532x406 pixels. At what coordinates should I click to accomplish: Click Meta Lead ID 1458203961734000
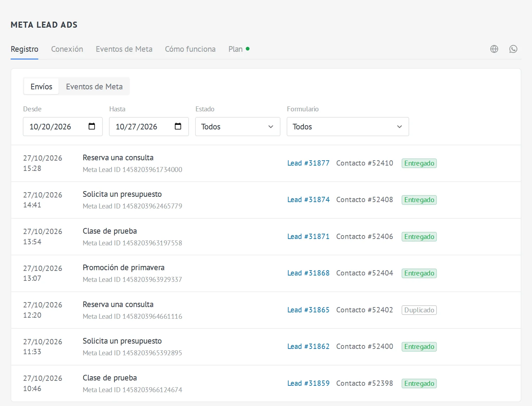tap(132, 169)
